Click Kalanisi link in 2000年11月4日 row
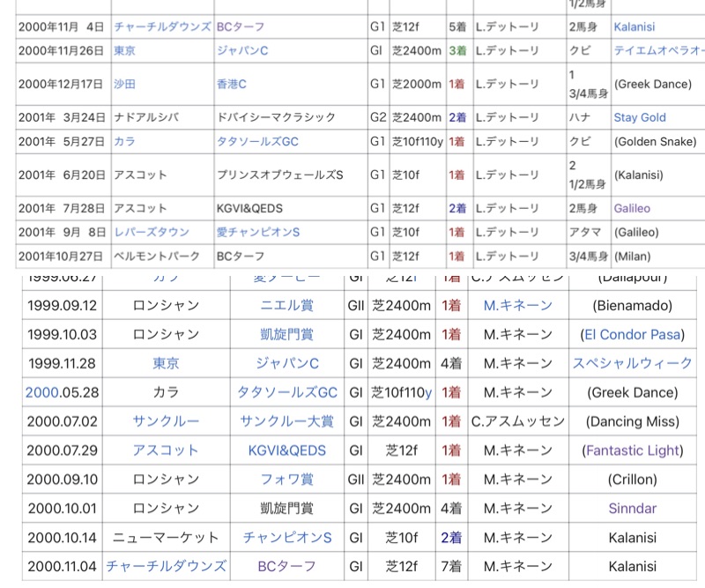Image resolution: width=705 pixels, height=588 pixels. coord(634,26)
